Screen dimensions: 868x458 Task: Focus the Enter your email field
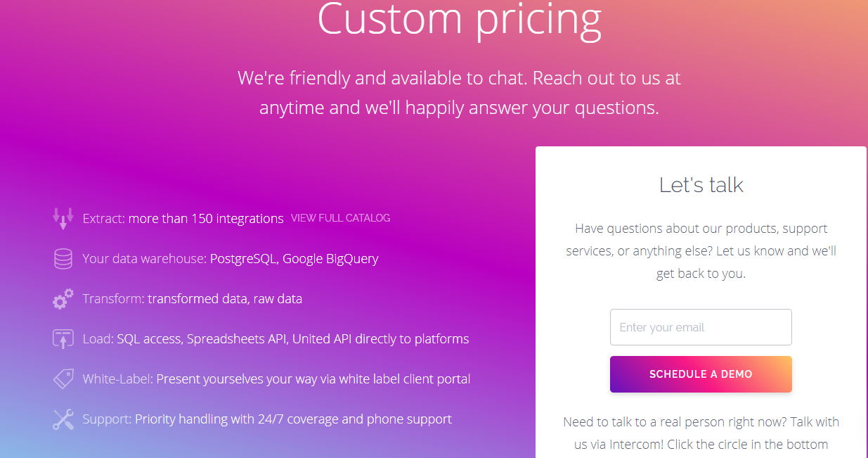(701, 327)
